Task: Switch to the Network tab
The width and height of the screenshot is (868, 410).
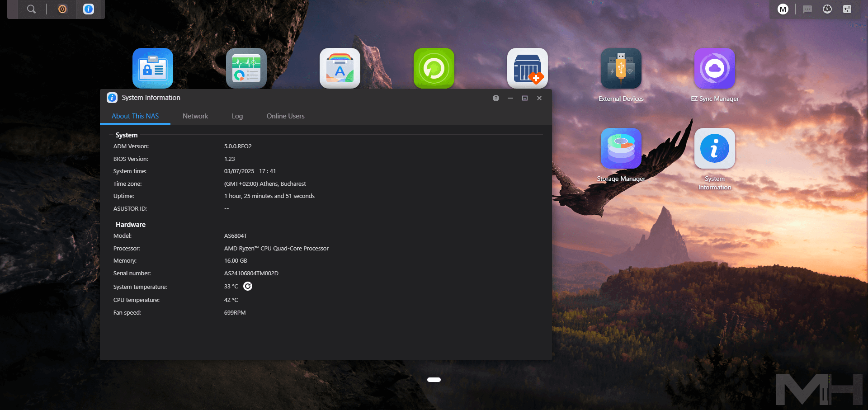Action: 195,116
